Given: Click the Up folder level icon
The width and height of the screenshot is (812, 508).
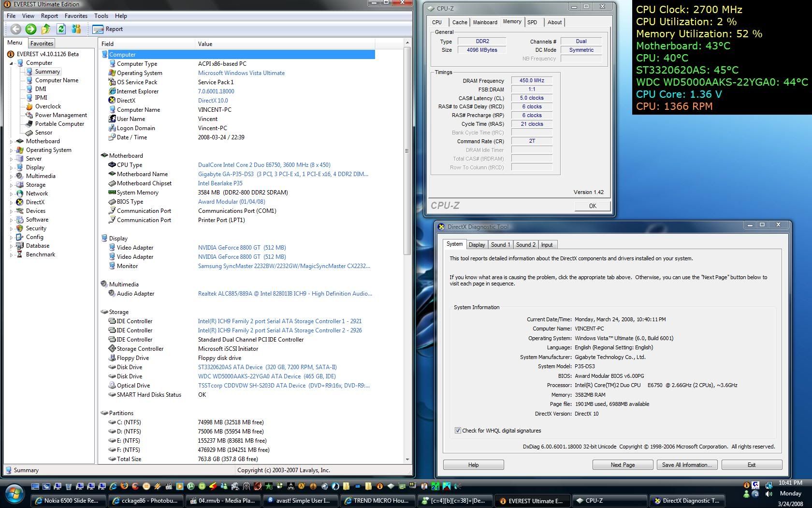Looking at the screenshot, I should [x=46, y=29].
